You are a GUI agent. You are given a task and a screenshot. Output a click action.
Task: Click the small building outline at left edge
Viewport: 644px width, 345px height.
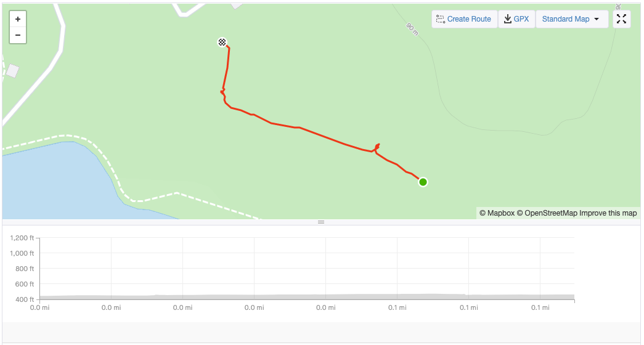point(12,71)
